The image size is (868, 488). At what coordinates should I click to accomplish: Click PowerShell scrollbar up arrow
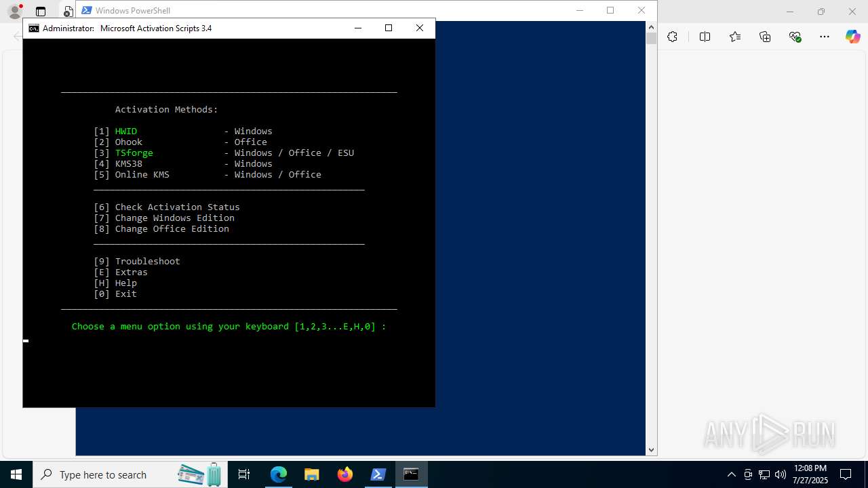click(651, 26)
